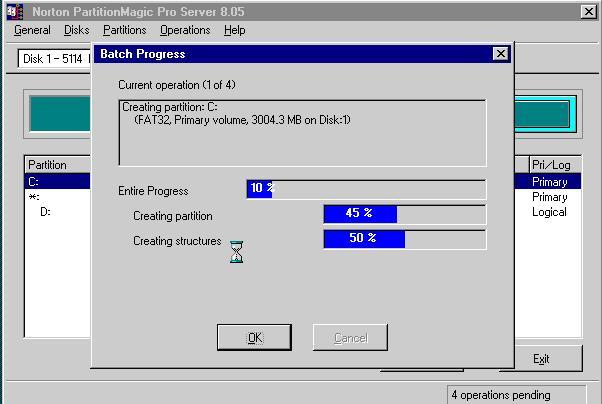Click the teal partition block on disk map left
This screenshot has height=404, width=602.
(x=60, y=114)
